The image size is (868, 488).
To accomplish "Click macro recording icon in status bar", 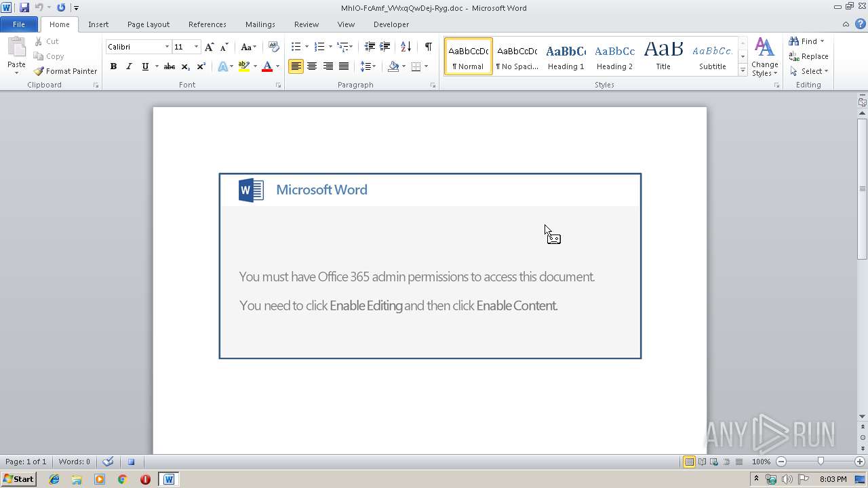I will [131, 462].
